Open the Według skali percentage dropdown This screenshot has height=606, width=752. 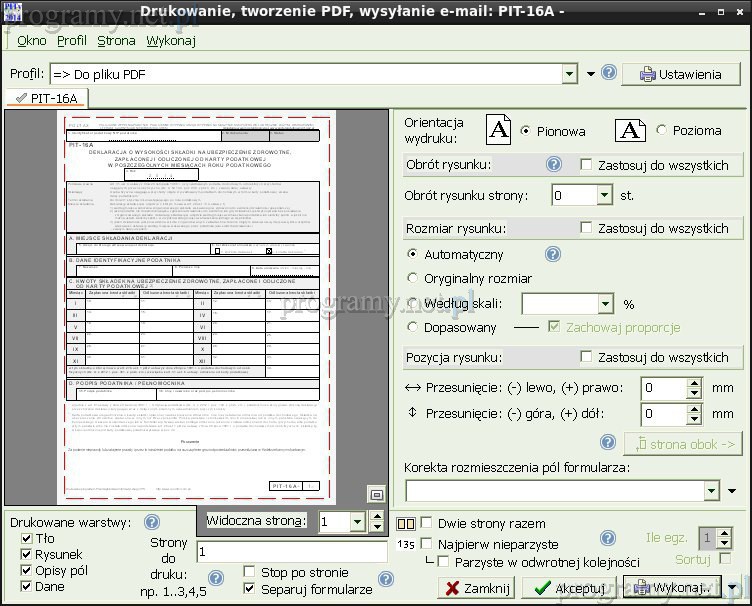pyautogui.click(x=605, y=304)
